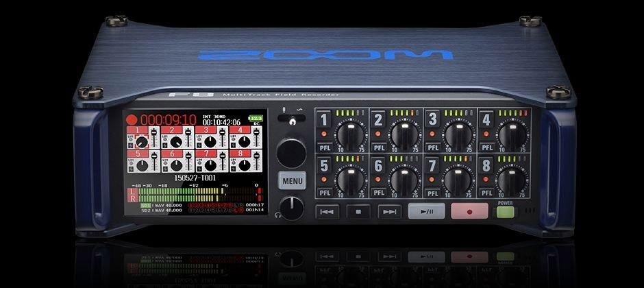
Task: Turn the channel 8 input gain knob
Action: pyautogui.click(x=512, y=180)
